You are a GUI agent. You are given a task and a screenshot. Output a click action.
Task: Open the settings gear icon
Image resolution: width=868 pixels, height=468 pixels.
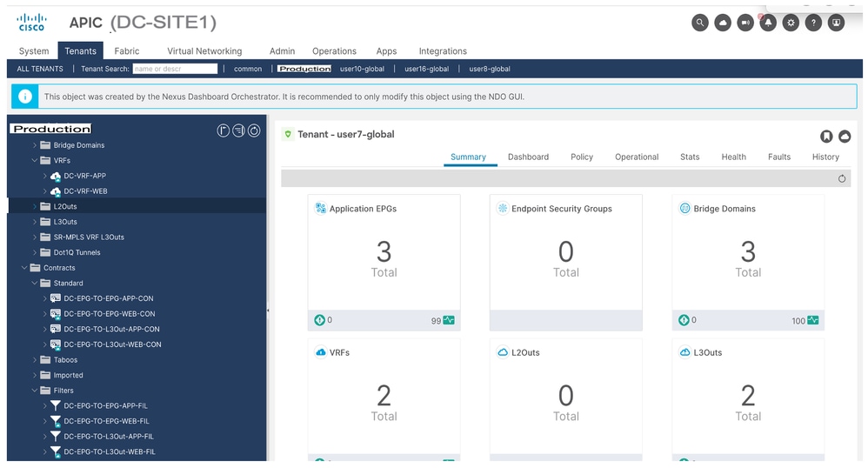pos(791,23)
